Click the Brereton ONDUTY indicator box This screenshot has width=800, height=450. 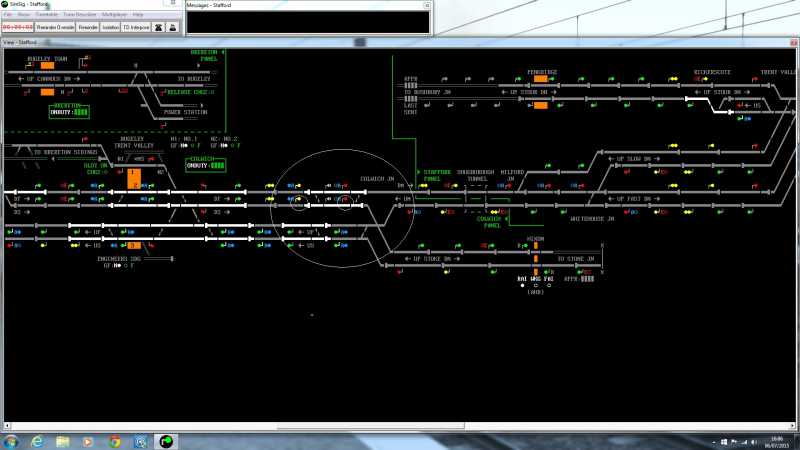click(69, 112)
